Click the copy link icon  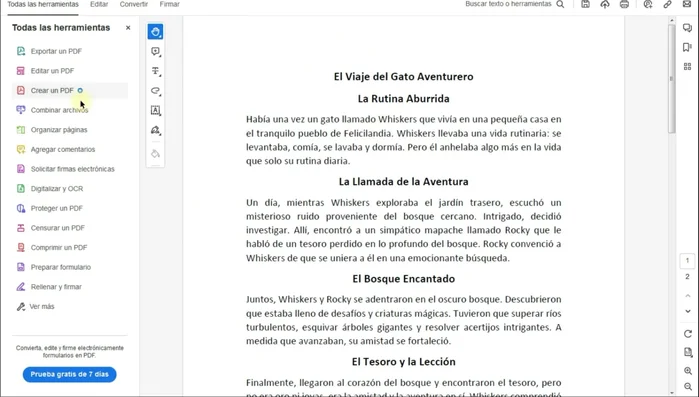pyautogui.click(x=667, y=4)
